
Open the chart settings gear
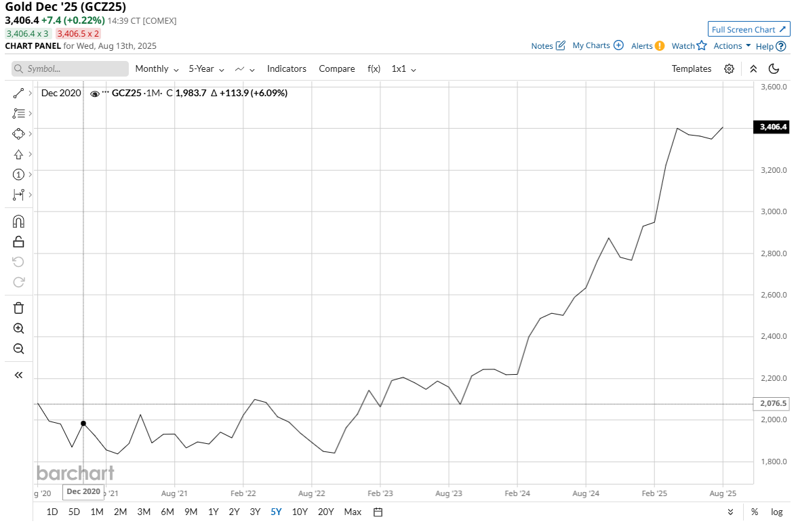click(x=728, y=68)
